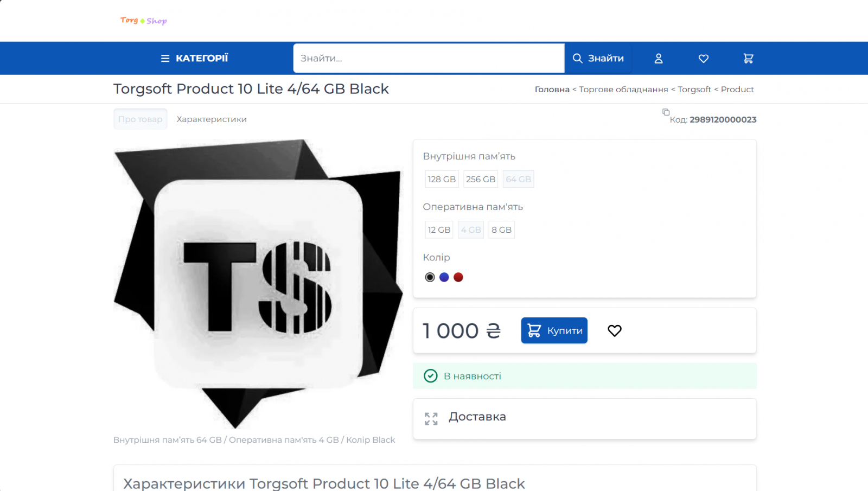Select the 256 GB memory option
The height and width of the screenshot is (491, 868).
coord(480,178)
